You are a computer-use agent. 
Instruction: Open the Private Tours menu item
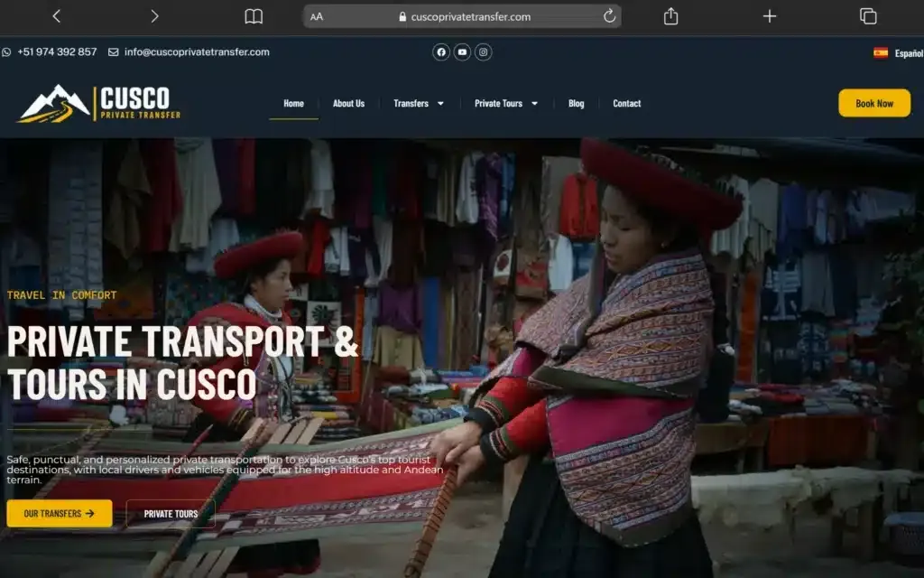point(498,103)
